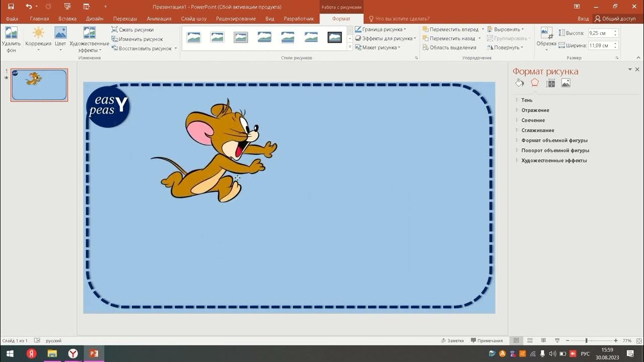Apply the selected black-frame picture style
This screenshot has width=644, height=362.
pyautogui.click(x=335, y=37)
